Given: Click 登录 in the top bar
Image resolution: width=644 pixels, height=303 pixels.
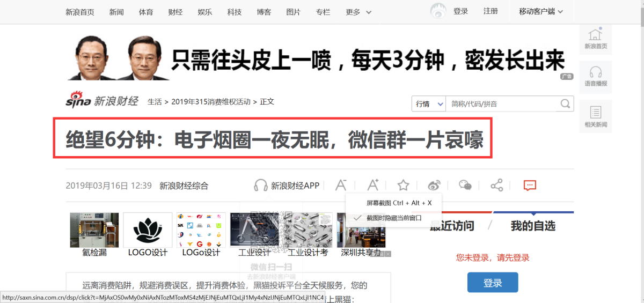Looking at the screenshot, I should (461, 11).
